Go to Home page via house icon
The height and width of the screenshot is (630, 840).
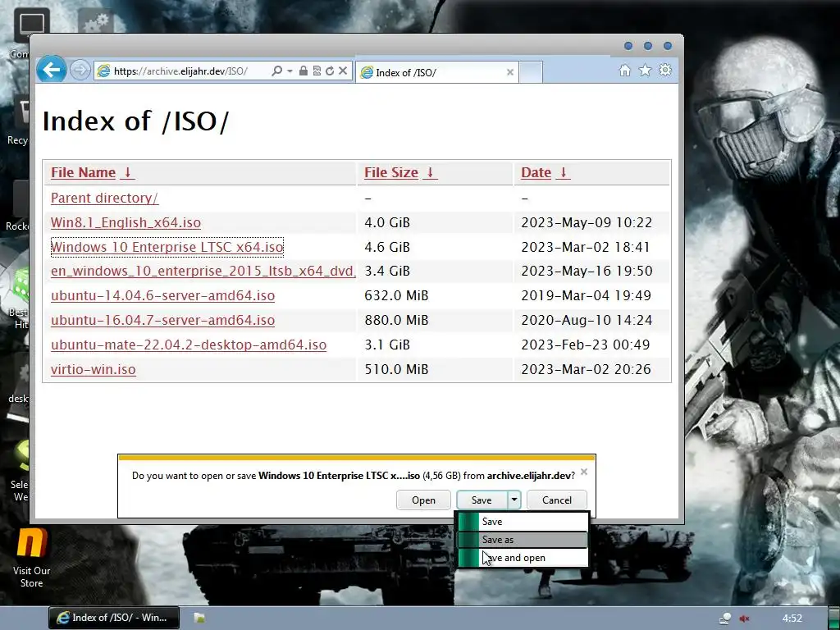624,71
